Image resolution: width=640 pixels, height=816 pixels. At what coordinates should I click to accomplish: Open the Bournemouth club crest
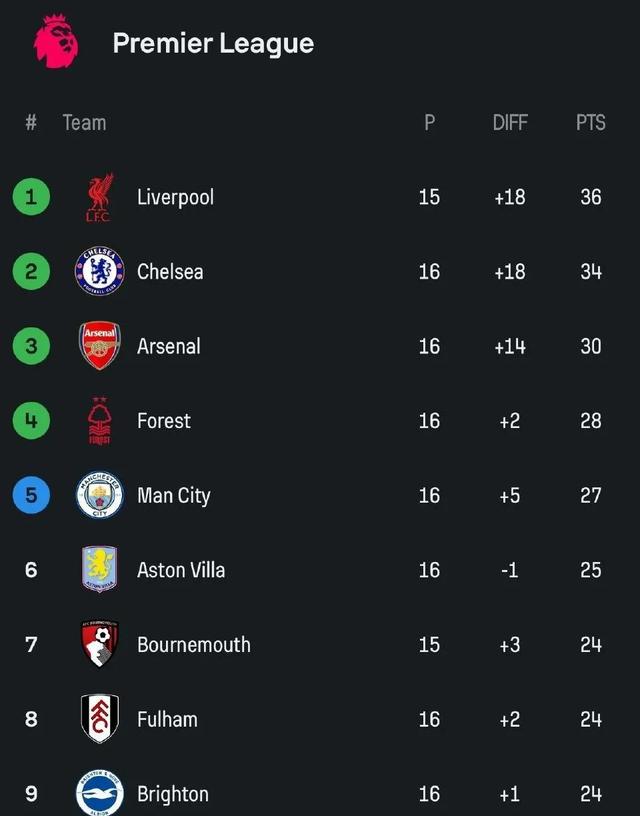[x=100, y=644]
